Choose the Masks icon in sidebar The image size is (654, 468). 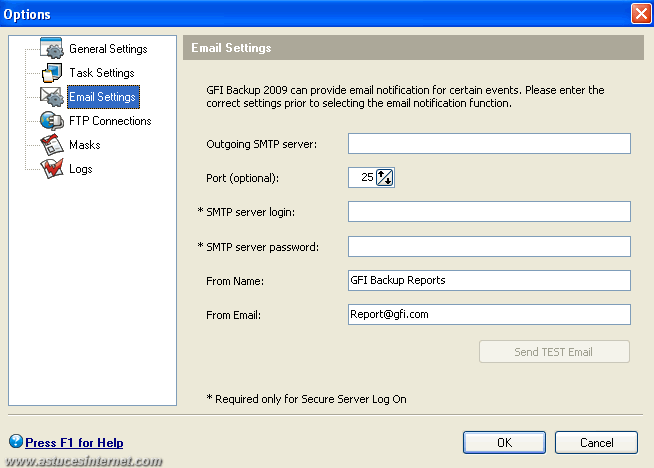click(x=52, y=144)
